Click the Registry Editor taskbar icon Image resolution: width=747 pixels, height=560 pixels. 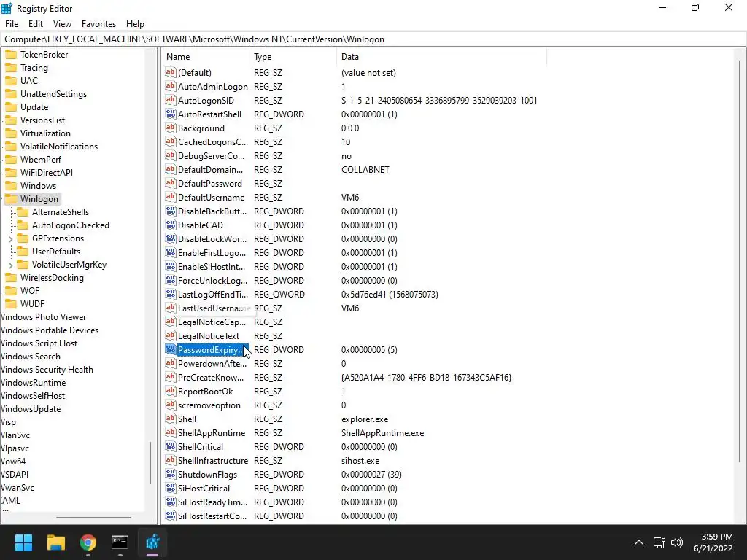[152, 542]
